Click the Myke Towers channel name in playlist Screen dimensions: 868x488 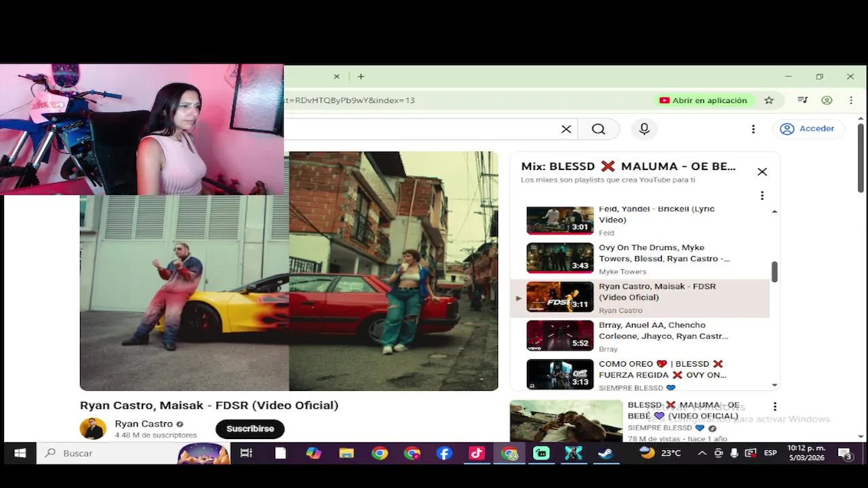click(623, 272)
